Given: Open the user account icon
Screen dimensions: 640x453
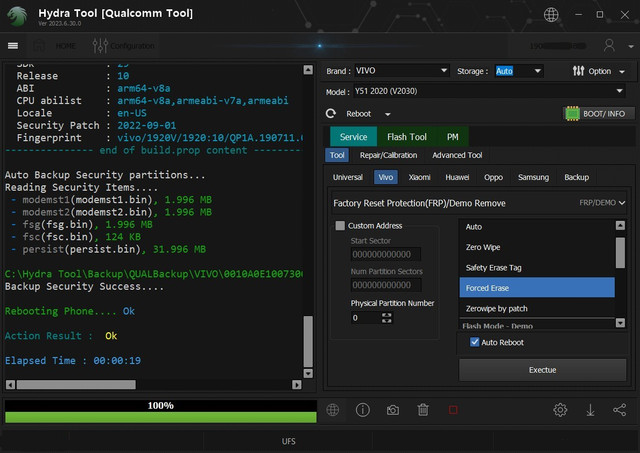Looking at the screenshot, I should click(609, 45).
